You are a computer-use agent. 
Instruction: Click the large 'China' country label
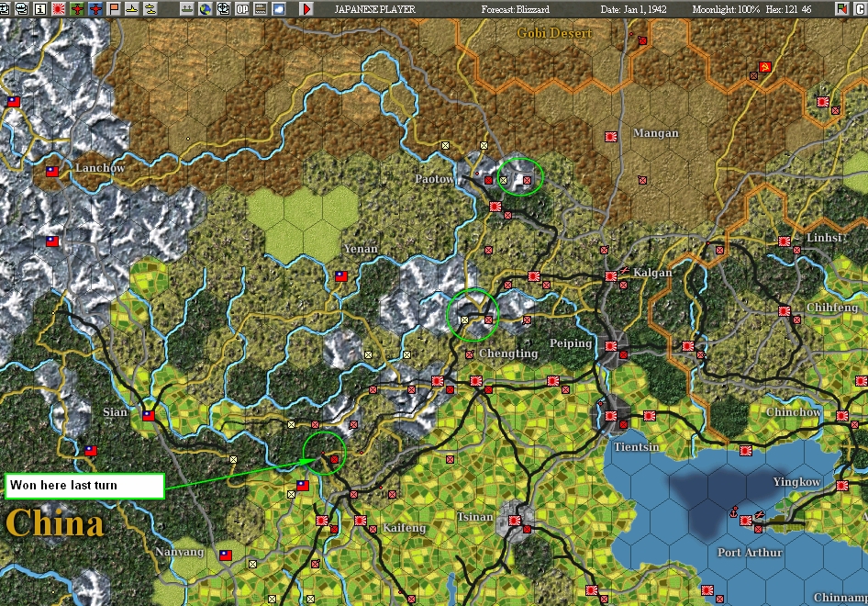(x=54, y=523)
